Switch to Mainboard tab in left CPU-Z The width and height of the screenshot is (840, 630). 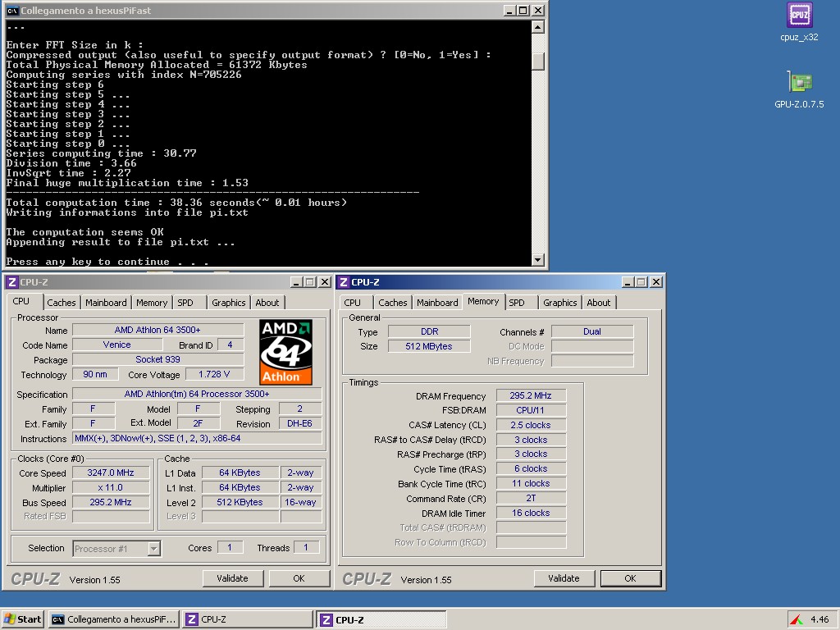(106, 303)
